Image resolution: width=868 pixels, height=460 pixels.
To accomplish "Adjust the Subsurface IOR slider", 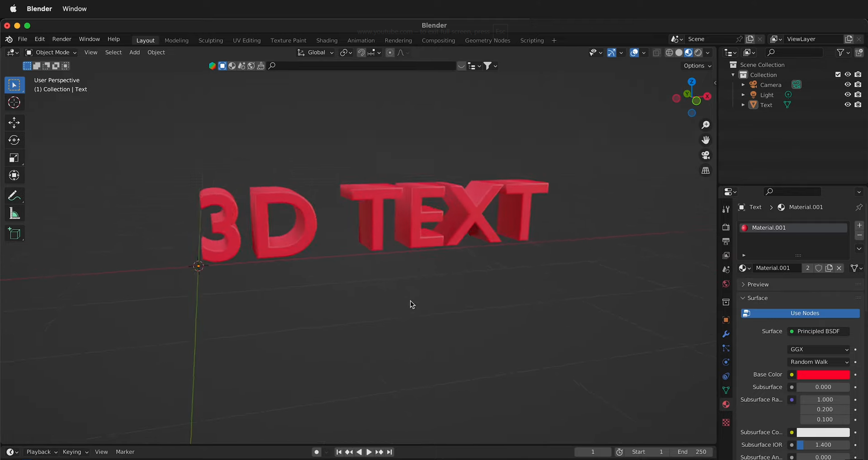I will pyautogui.click(x=823, y=445).
